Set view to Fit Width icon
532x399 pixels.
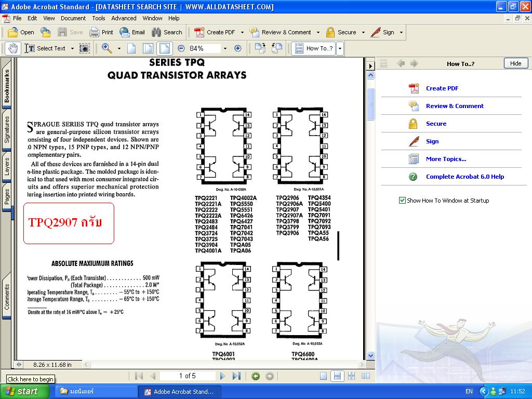tap(165, 48)
